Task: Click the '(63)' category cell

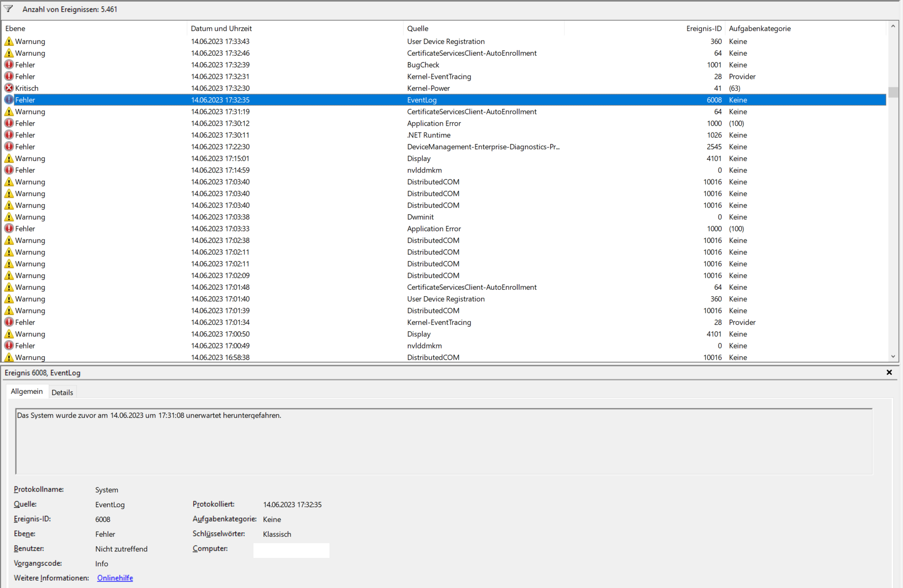Action: click(735, 88)
